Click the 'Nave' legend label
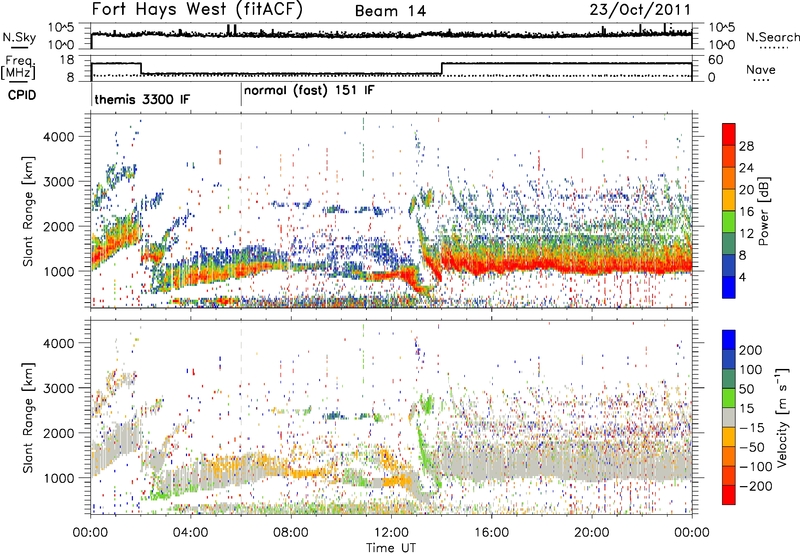 click(x=760, y=69)
